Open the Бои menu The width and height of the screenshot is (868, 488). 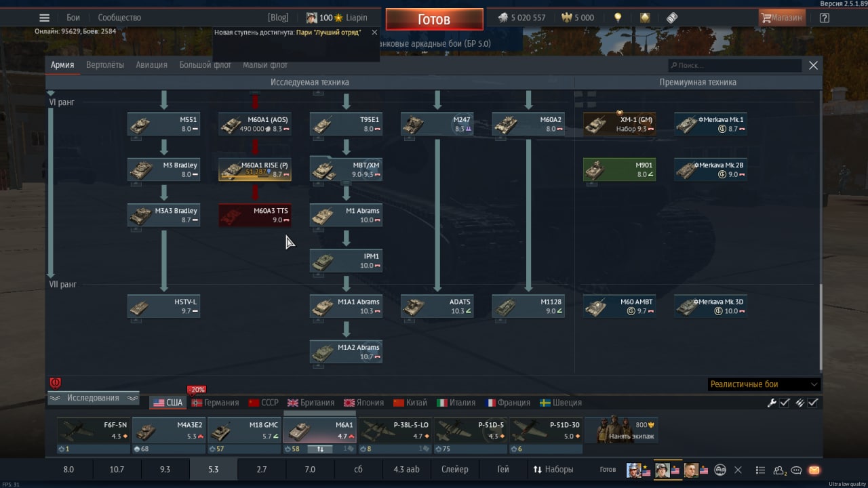point(73,18)
